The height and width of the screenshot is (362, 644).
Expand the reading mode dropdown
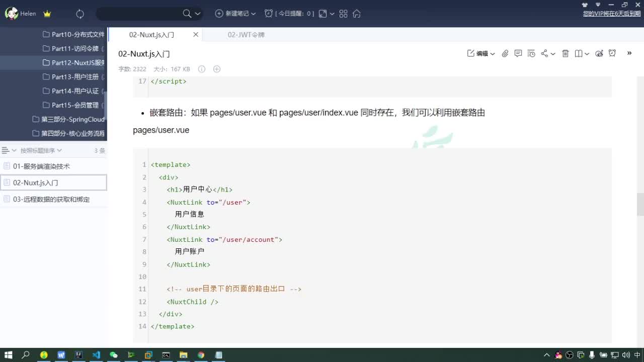pos(587,54)
